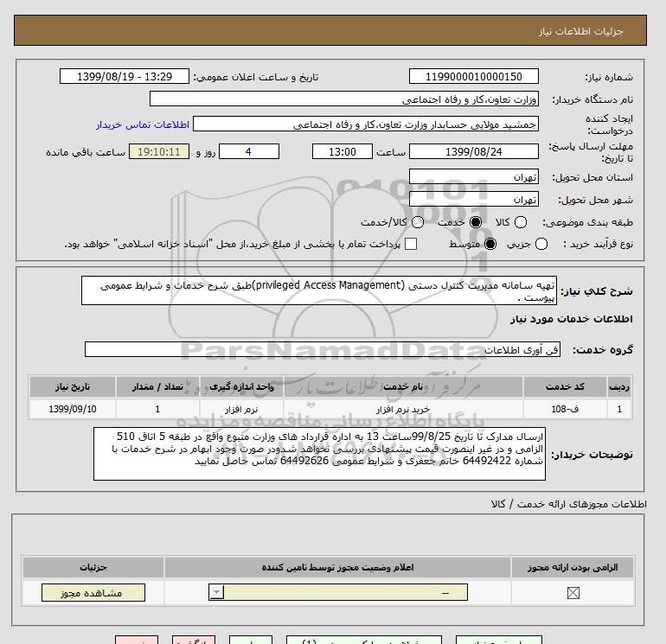Click the شرح کلی نیاز description box
This screenshot has width=666, height=644.
pos(319,290)
